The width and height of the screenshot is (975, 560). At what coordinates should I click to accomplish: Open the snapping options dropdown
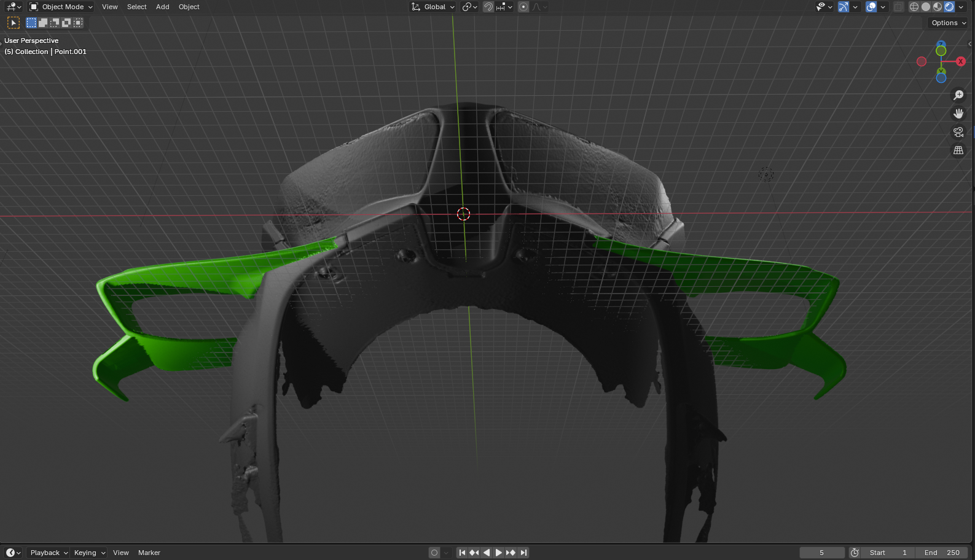[x=504, y=7]
